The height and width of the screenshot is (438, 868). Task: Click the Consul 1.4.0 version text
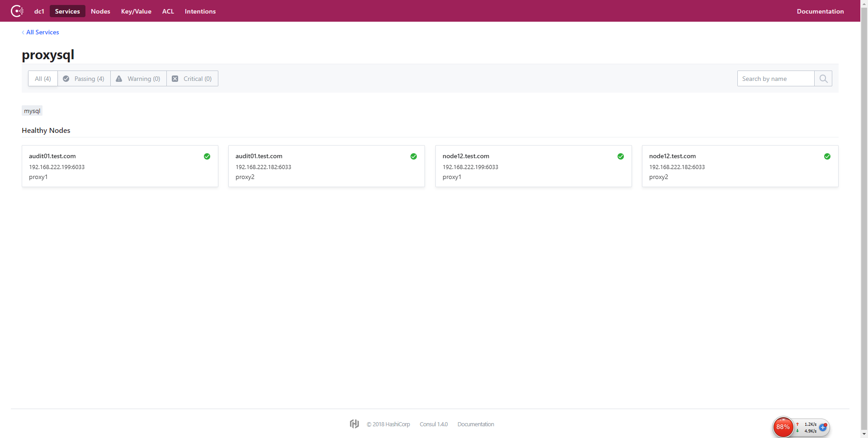pos(434,424)
